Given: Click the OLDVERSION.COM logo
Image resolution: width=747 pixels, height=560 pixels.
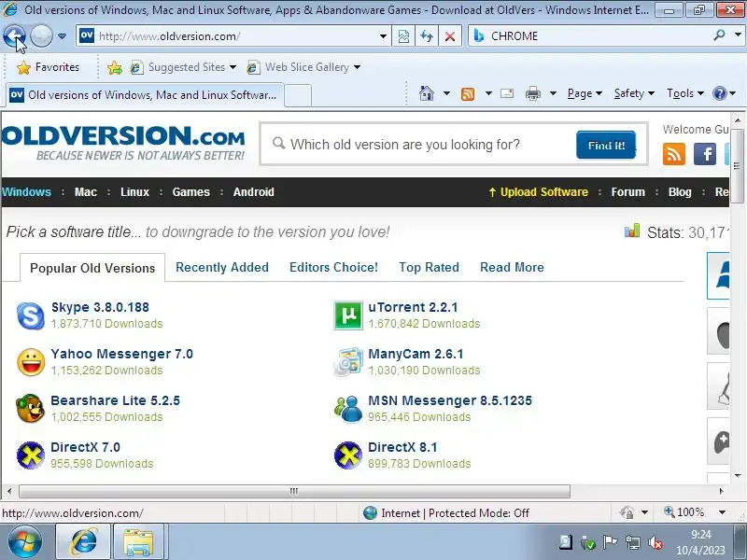Looking at the screenshot, I should click(123, 143).
